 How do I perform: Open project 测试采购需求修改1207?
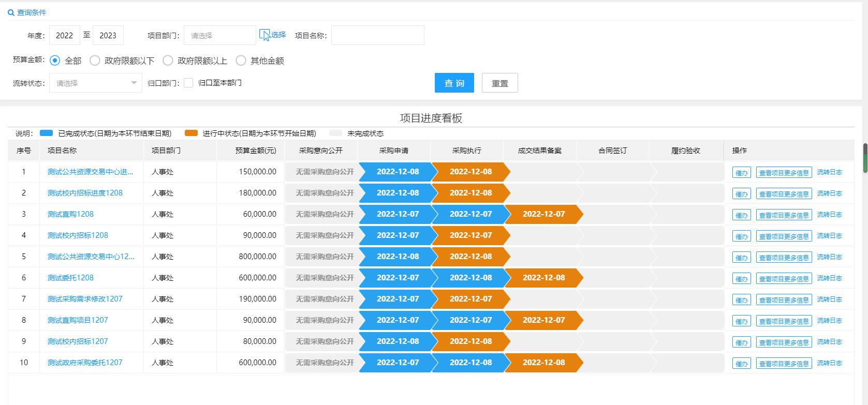click(x=85, y=299)
